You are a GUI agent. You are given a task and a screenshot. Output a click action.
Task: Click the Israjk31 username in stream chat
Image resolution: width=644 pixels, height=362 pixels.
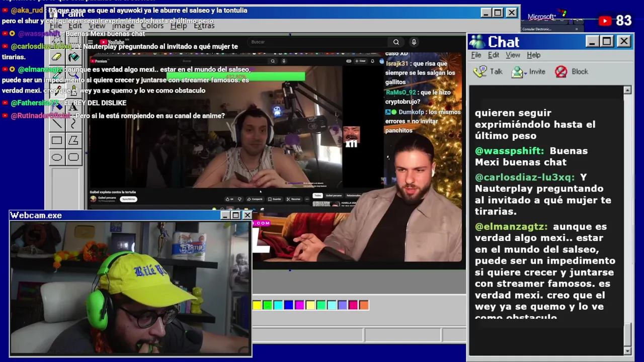(397, 64)
